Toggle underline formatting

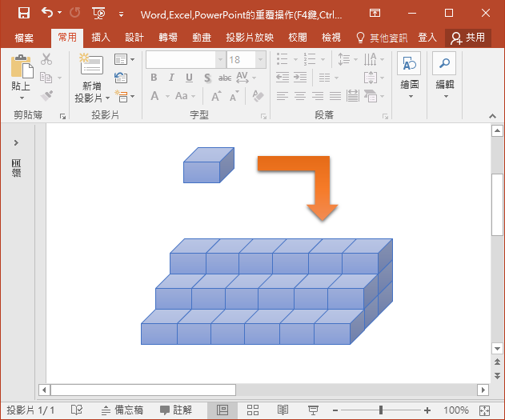(x=189, y=78)
